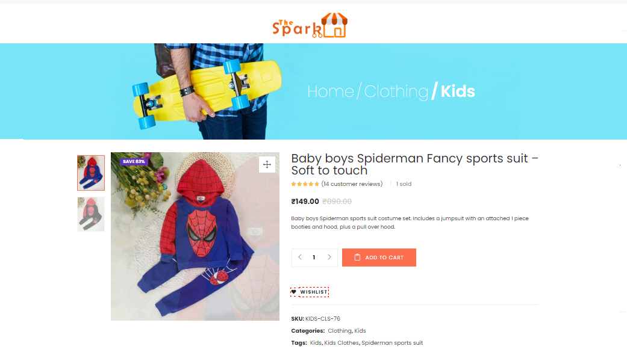Viewport: 627px width, 364px height.
Task: Open image zoom expand icon
Action: [x=267, y=164]
